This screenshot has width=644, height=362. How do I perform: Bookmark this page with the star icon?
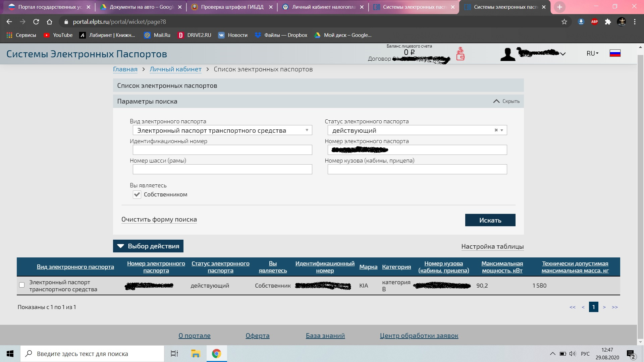pyautogui.click(x=564, y=22)
